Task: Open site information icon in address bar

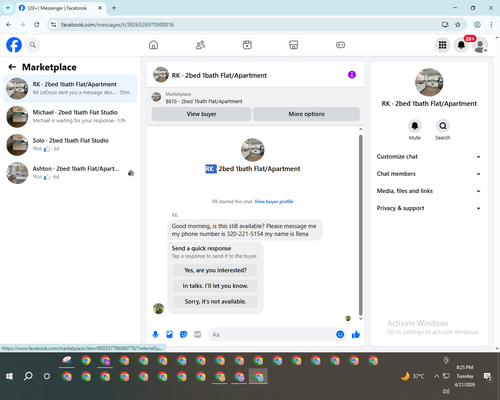Action: click(x=54, y=25)
